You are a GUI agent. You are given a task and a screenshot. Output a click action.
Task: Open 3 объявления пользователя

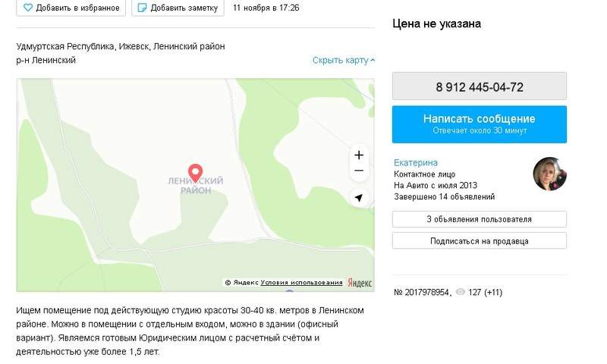click(480, 219)
